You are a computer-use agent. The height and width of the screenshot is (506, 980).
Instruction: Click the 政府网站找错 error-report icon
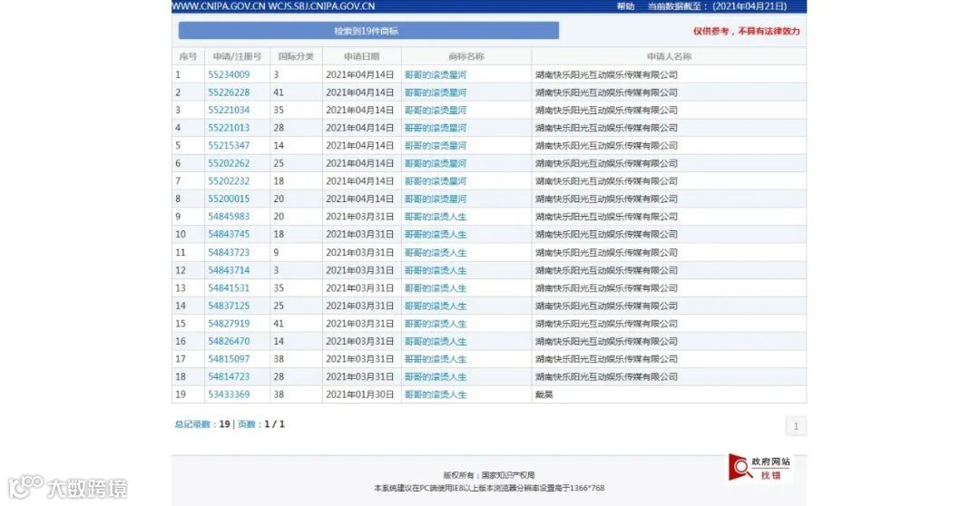[x=760, y=467]
